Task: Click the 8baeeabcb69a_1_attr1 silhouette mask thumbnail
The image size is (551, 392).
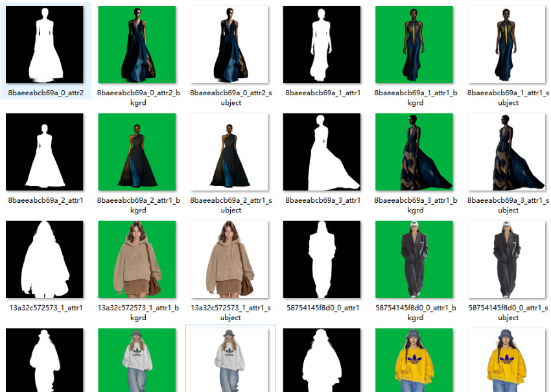Action: [322, 44]
